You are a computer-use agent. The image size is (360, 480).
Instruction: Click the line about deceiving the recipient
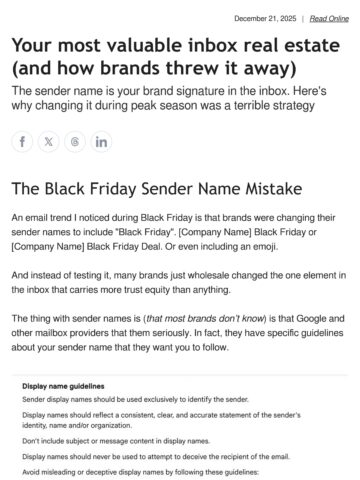click(156, 457)
